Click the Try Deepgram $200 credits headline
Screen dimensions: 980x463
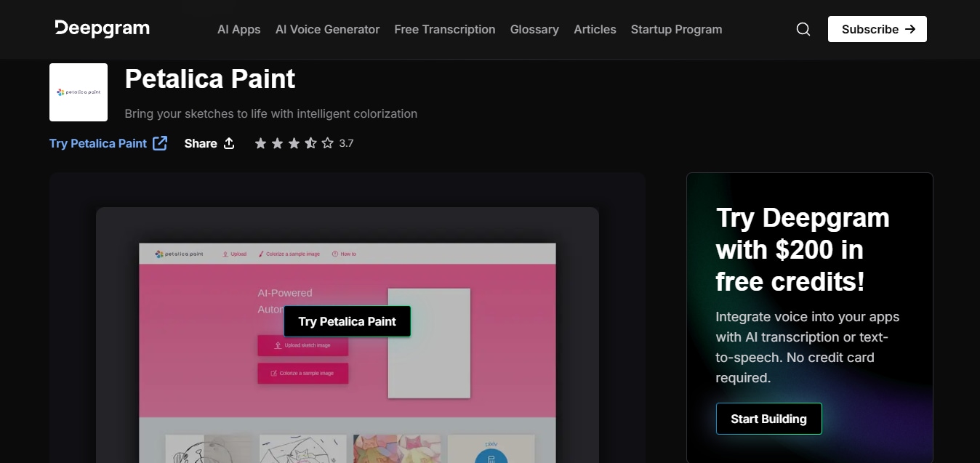tap(803, 249)
